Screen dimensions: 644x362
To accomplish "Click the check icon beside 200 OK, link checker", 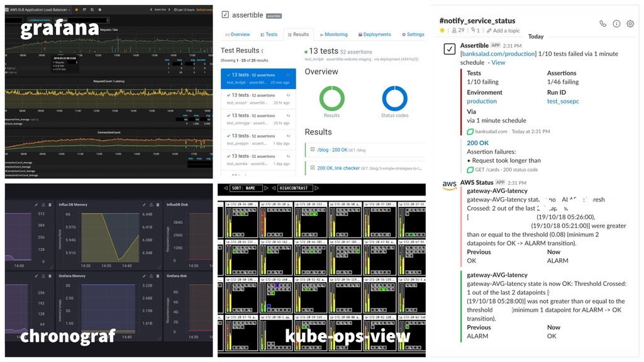I will (x=313, y=167).
